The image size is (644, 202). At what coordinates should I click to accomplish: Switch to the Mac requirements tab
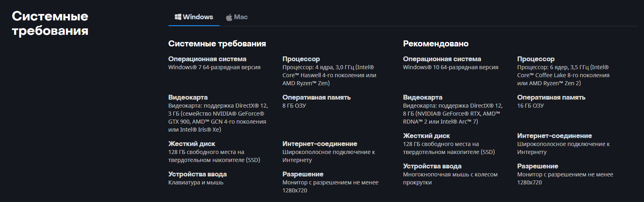point(237,17)
